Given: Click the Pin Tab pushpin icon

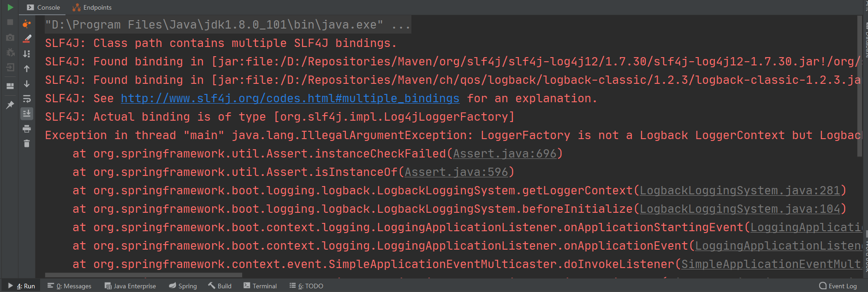Looking at the screenshot, I should click(x=10, y=105).
